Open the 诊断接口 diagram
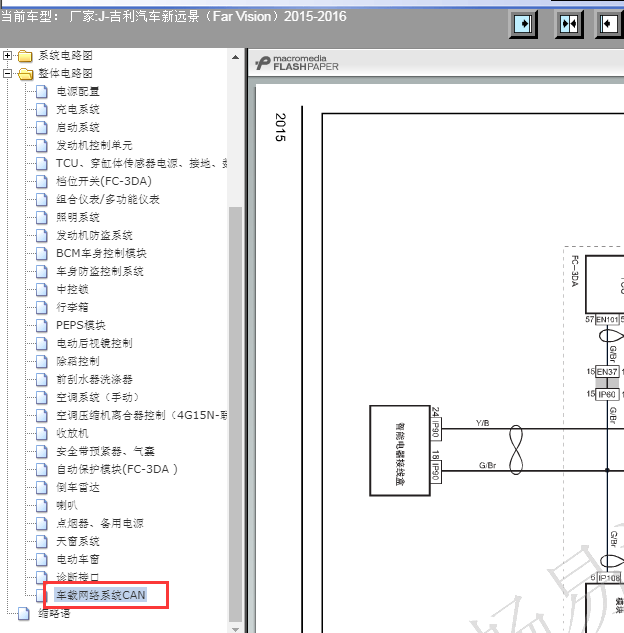The width and height of the screenshot is (624, 633). [78, 576]
